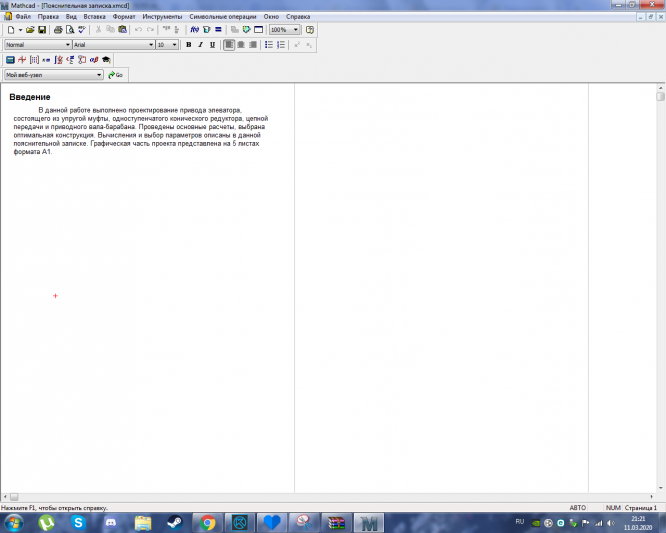This screenshot has height=533, width=666.
Task: Open Print Preview icon
Action: click(x=70, y=30)
